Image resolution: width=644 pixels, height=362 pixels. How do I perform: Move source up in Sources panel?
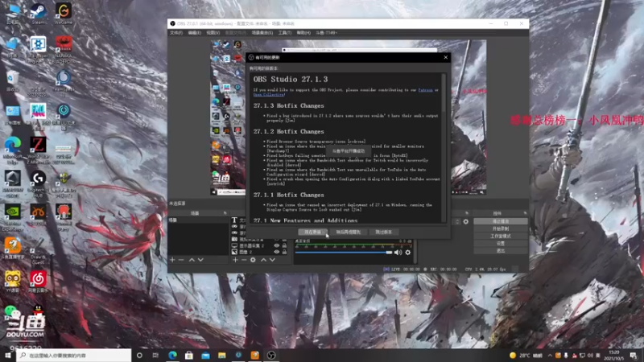[263, 260]
